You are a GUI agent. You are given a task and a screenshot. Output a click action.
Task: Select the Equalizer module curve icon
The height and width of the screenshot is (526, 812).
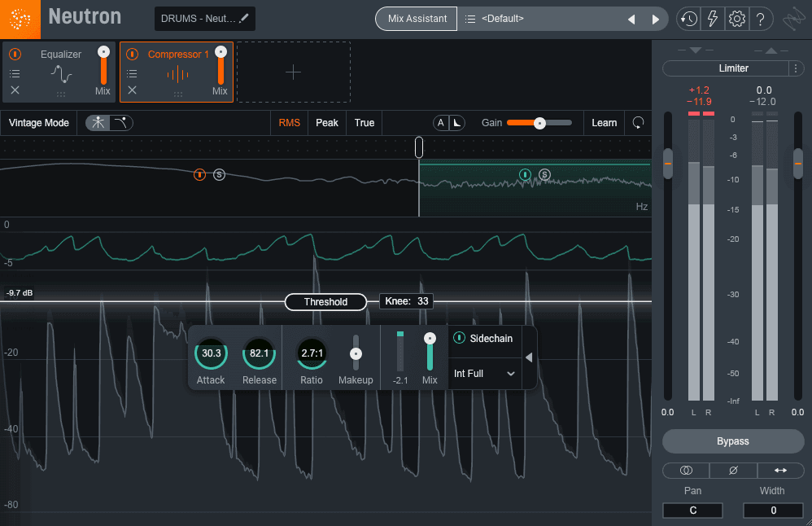coord(61,74)
